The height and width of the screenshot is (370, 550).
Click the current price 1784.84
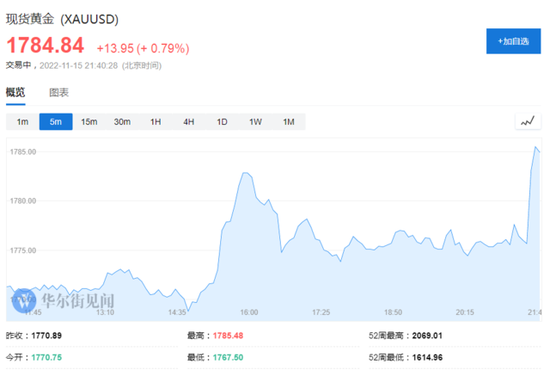(x=45, y=45)
